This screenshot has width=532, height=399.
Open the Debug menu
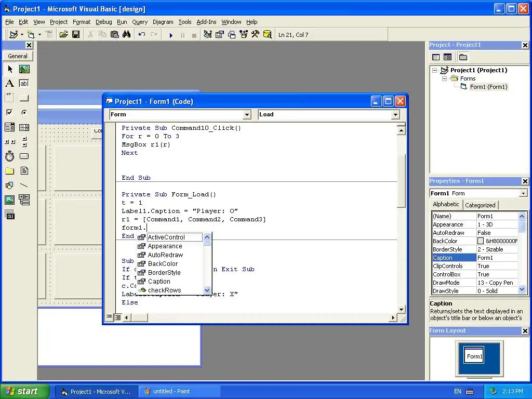tap(104, 22)
